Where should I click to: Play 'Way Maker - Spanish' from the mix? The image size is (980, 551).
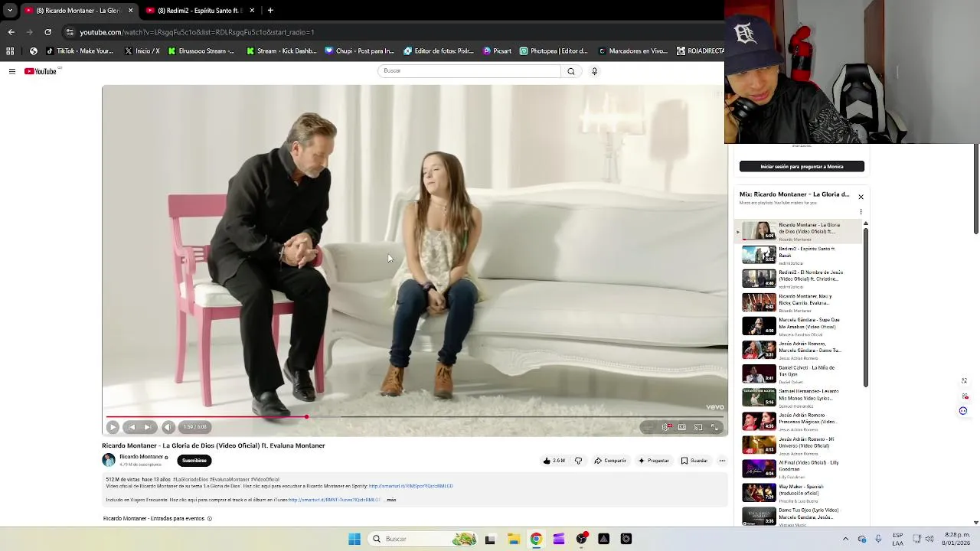[800, 492]
